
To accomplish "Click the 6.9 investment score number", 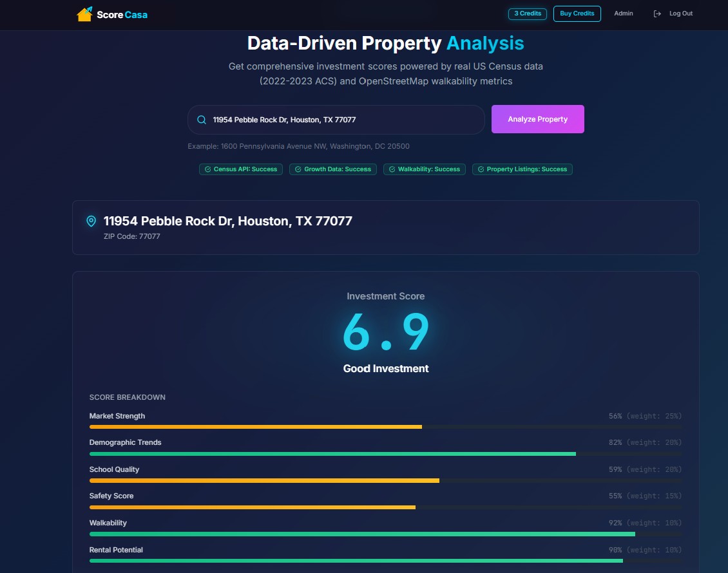I will coord(385,332).
